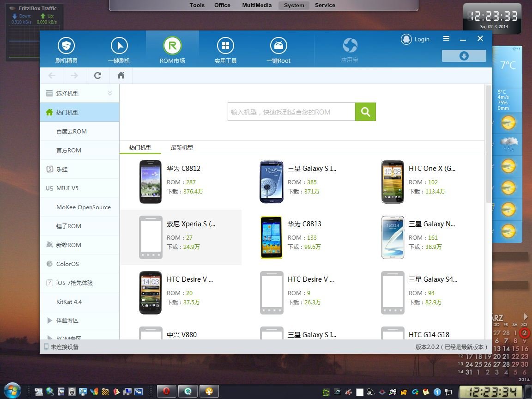
Task: Select the 一键刷机 cursor icon
Action: (119, 45)
